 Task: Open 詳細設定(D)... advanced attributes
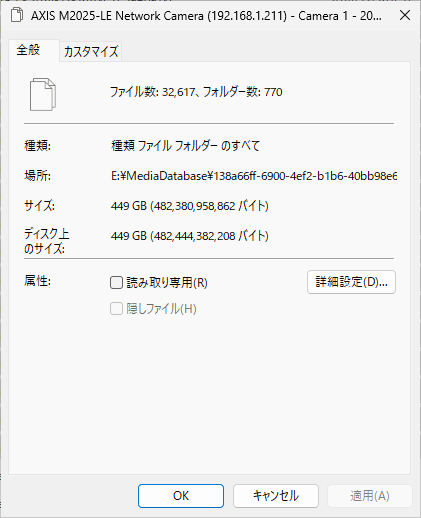(351, 282)
